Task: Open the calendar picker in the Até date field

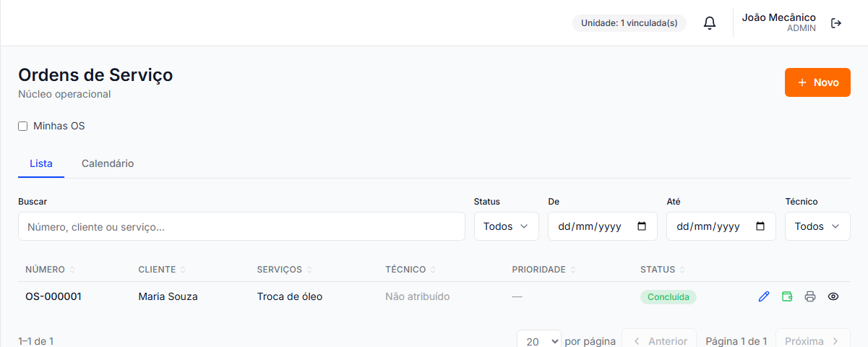Action: coord(760,226)
